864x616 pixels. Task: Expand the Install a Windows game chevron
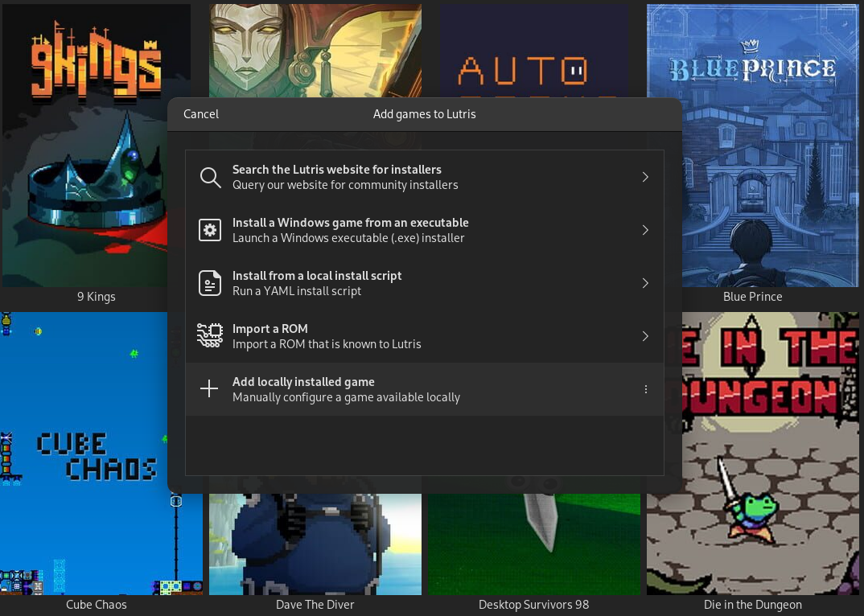pyautogui.click(x=645, y=230)
